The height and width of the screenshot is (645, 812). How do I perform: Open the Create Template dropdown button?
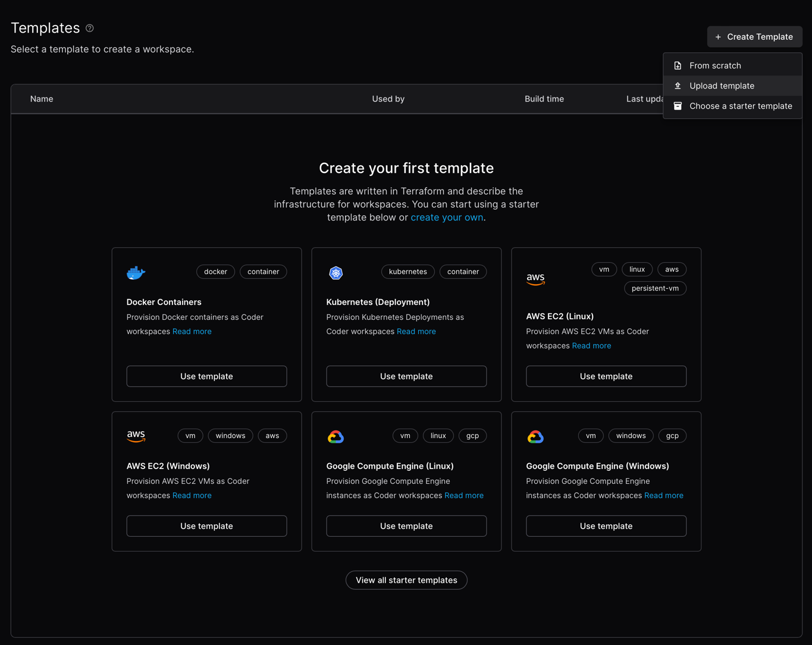point(754,37)
